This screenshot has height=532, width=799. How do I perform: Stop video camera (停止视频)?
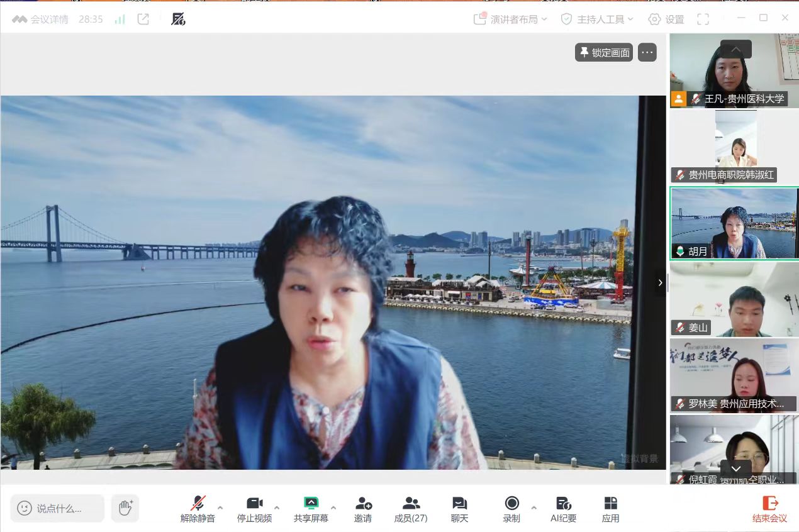point(254,509)
